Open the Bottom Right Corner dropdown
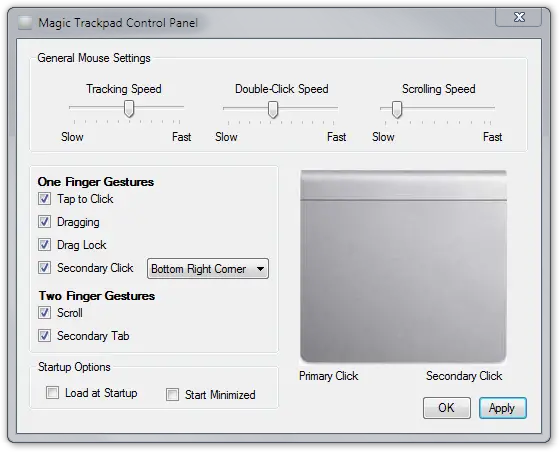The image size is (560, 452). point(208,268)
